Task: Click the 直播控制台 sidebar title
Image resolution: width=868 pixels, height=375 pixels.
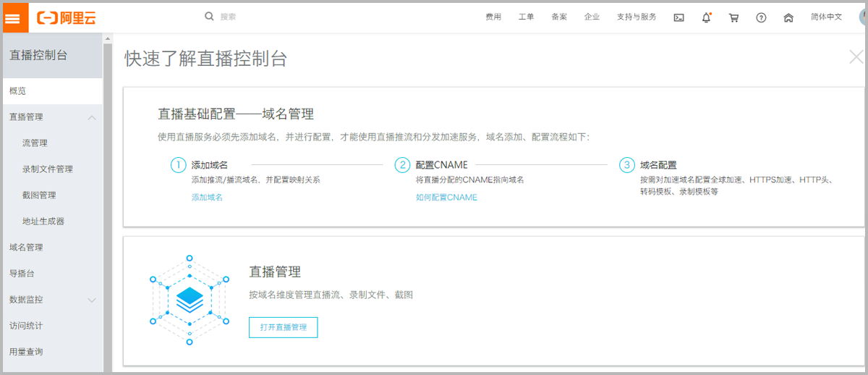Action: coord(38,56)
